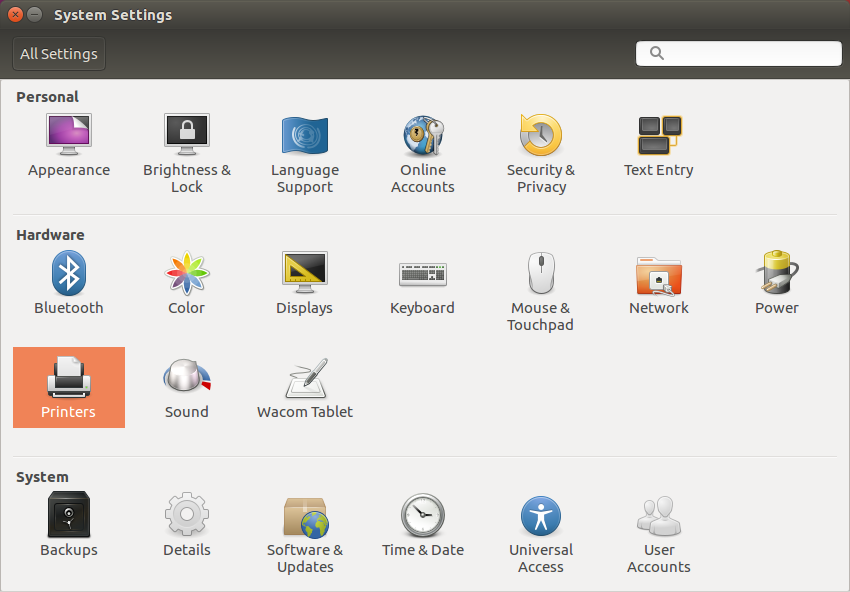Open Online Accounts settings

tap(423, 145)
